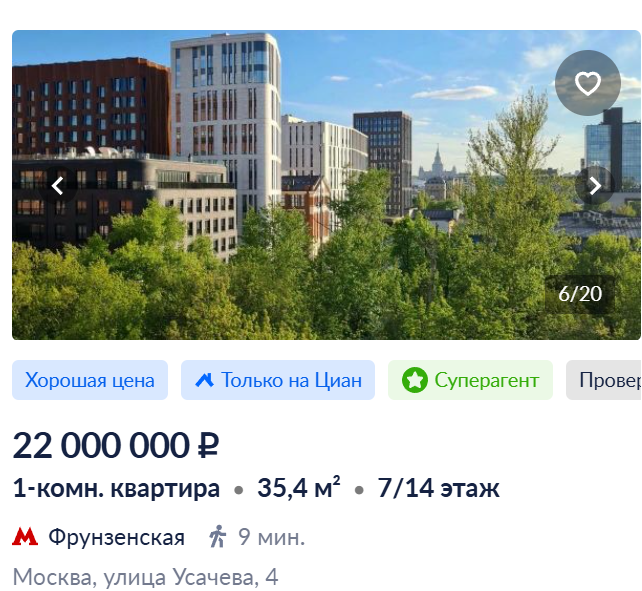Image resolution: width=642 pixels, height=591 pixels.
Task: Open the Фрунзенская metro station link
Action: 117,537
